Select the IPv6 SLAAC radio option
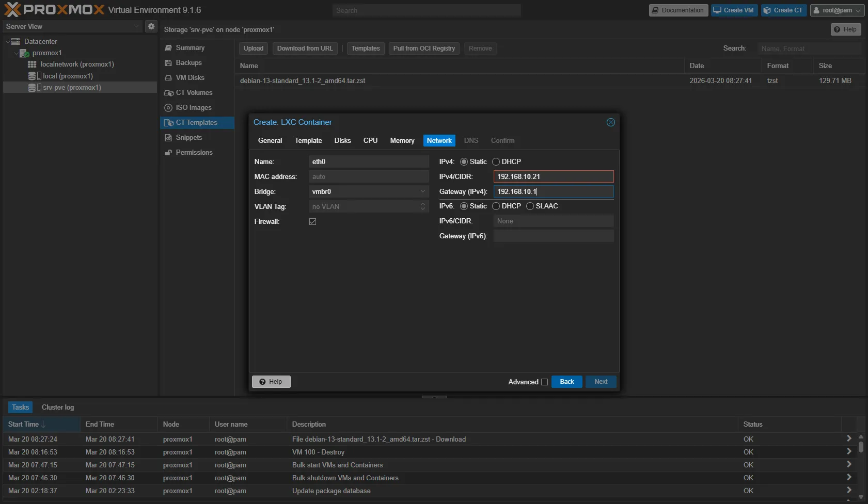This screenshot has height=504, width=868. tap(530, 206)
